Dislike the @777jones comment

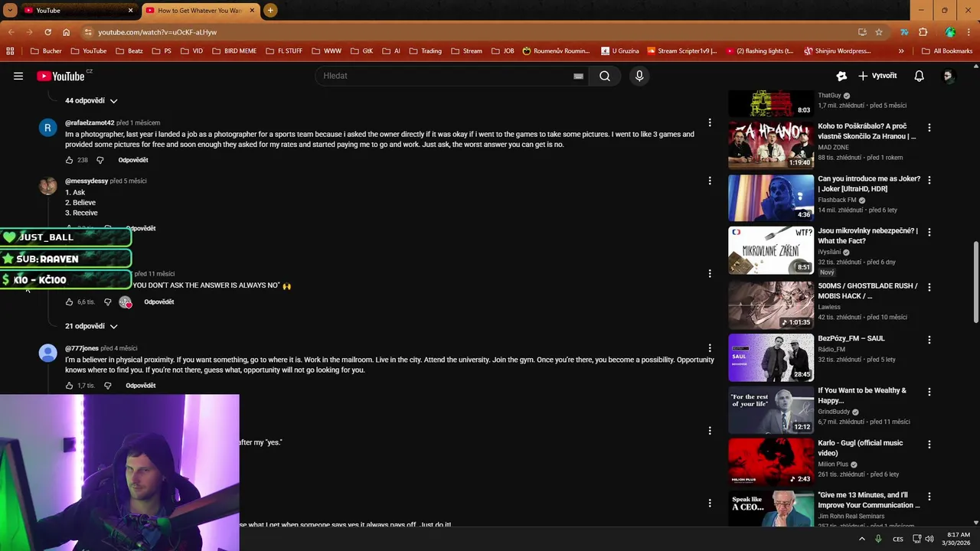(x=107, y=386)
